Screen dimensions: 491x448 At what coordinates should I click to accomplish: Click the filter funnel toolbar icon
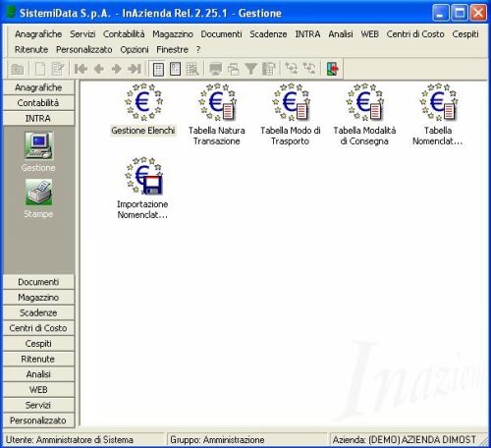click(251, 69)
